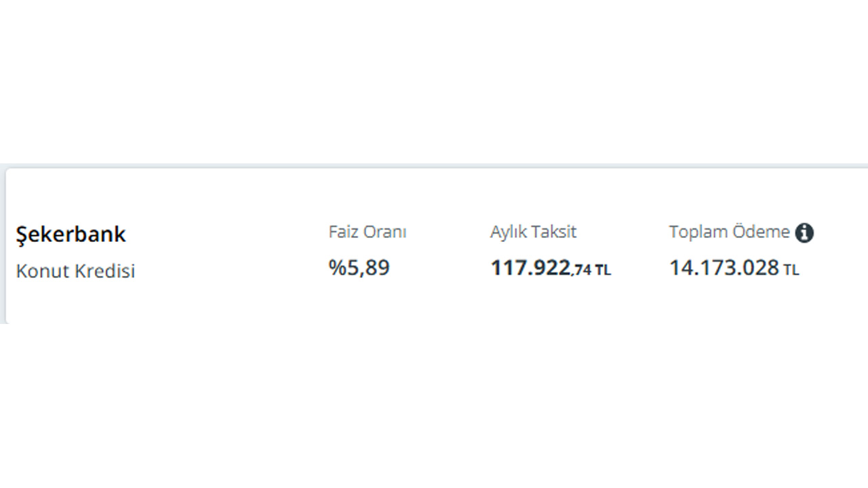
Task: Select the %5,89 interest rate value
Action: 359,268
